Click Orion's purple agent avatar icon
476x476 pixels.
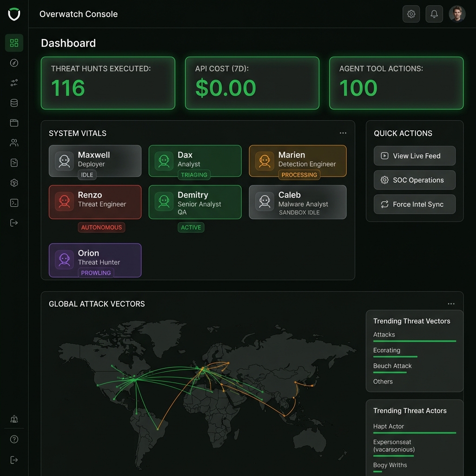[x=64, y=259]
